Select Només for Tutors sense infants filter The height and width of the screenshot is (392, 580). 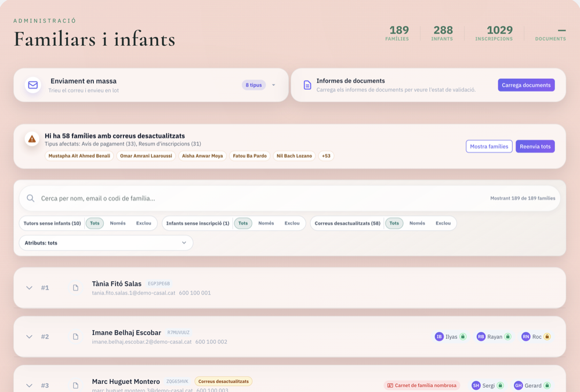click(118, 223)
